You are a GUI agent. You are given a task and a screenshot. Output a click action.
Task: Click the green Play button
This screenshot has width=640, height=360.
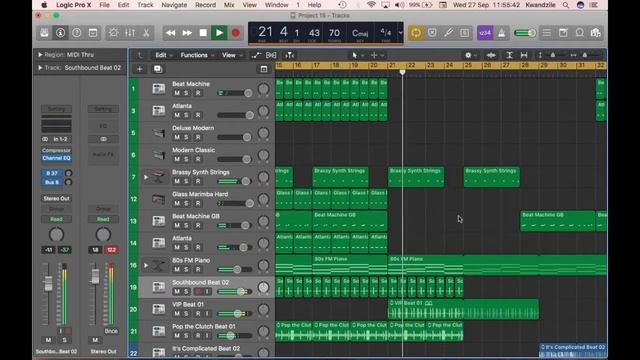coord(219,33)
